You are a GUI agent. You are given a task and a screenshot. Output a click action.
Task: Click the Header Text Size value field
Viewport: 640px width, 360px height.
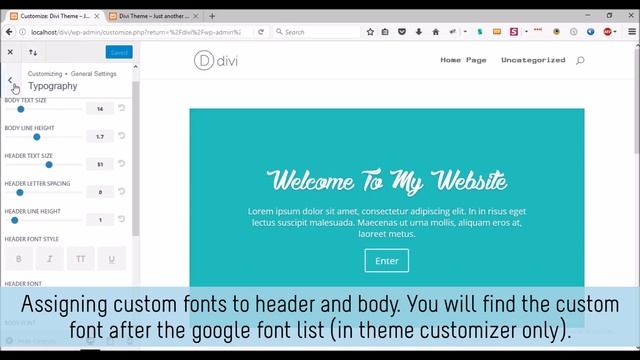(100, 164)
